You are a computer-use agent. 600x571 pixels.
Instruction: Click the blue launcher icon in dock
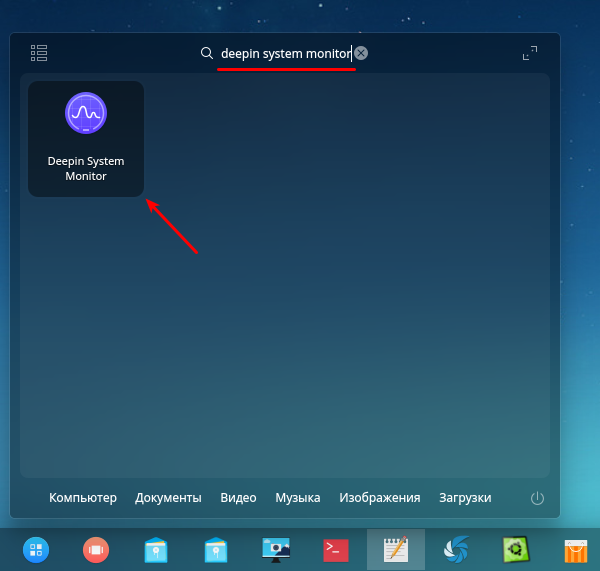point(36,550)
